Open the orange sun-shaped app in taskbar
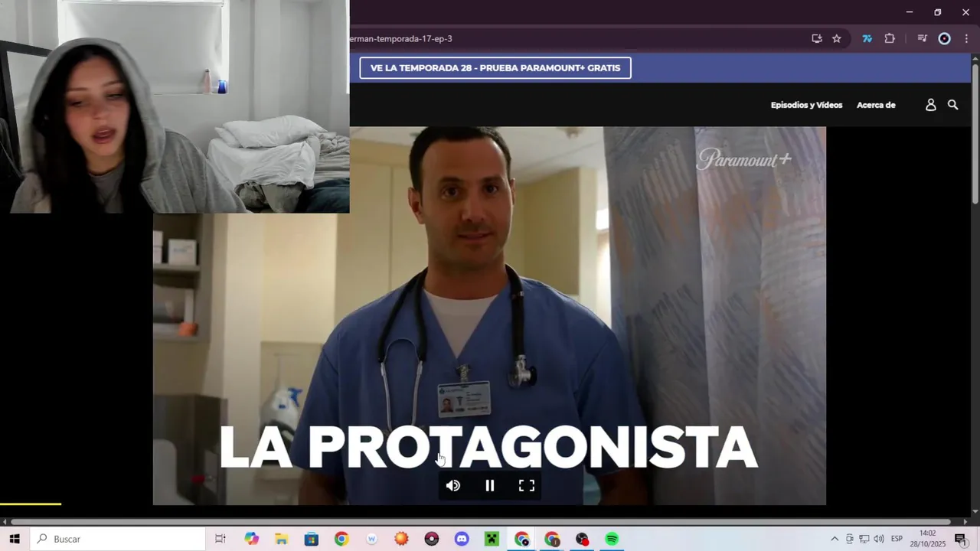Image resolution: width=980 pixels, height=551 pixels. point(401,539)
